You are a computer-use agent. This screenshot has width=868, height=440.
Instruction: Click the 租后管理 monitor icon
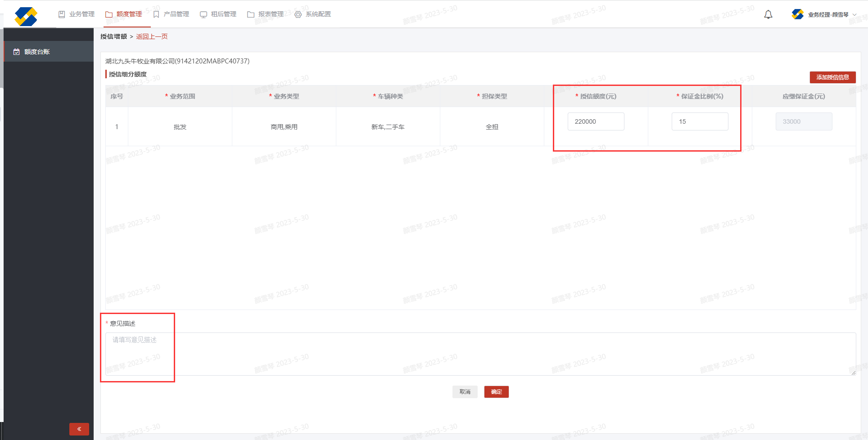[203, 14]
